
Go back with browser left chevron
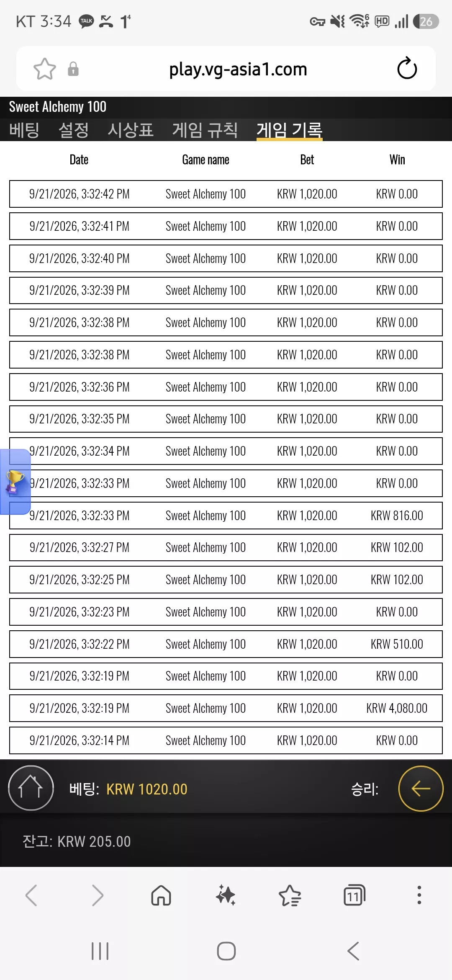point(31,895)
